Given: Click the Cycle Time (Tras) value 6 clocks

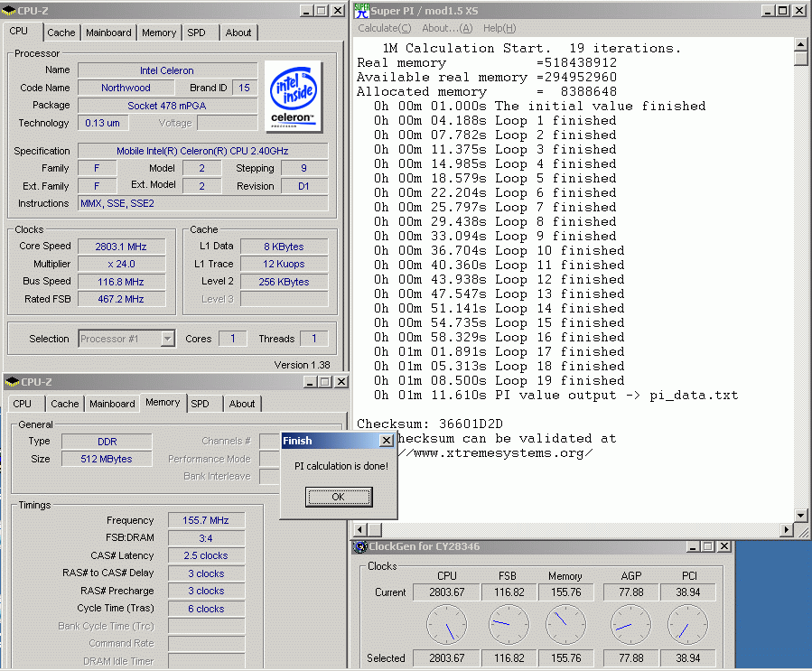Looking at the screenshot, I should [x=206, y=609].
